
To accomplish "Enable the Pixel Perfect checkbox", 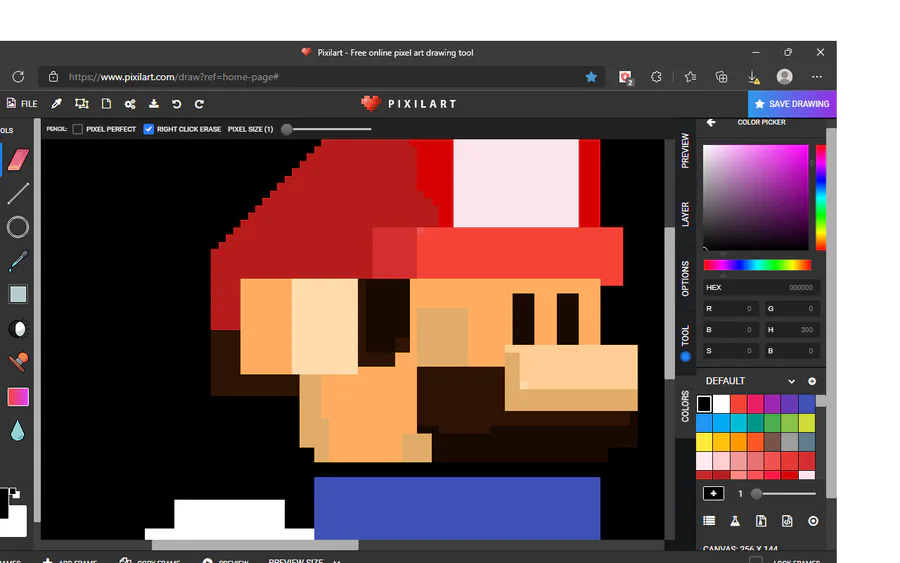I will point(77,129).
